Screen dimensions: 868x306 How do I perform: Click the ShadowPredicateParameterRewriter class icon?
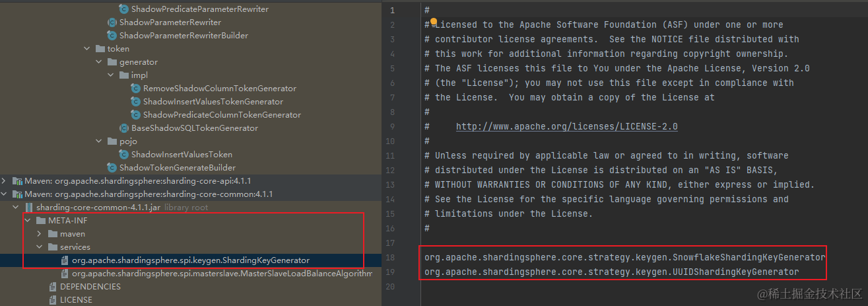click(x=124, y=9)
